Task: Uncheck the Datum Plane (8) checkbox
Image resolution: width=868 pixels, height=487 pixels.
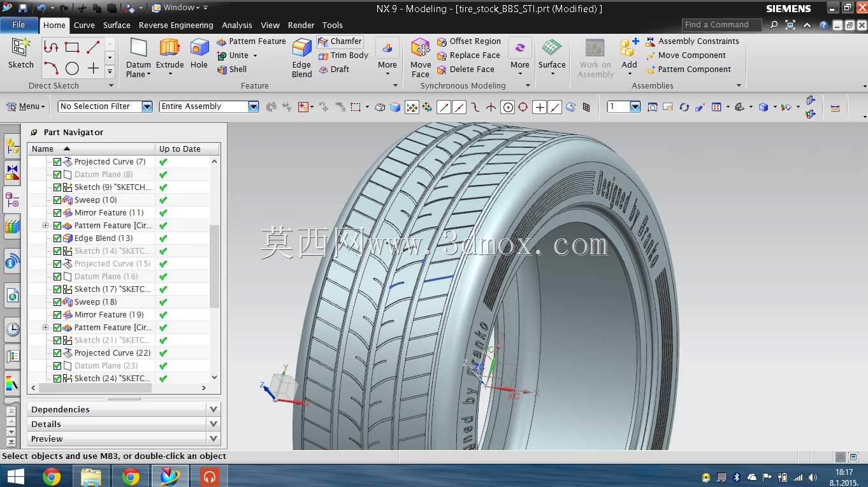Action: (x=57, y=175)
